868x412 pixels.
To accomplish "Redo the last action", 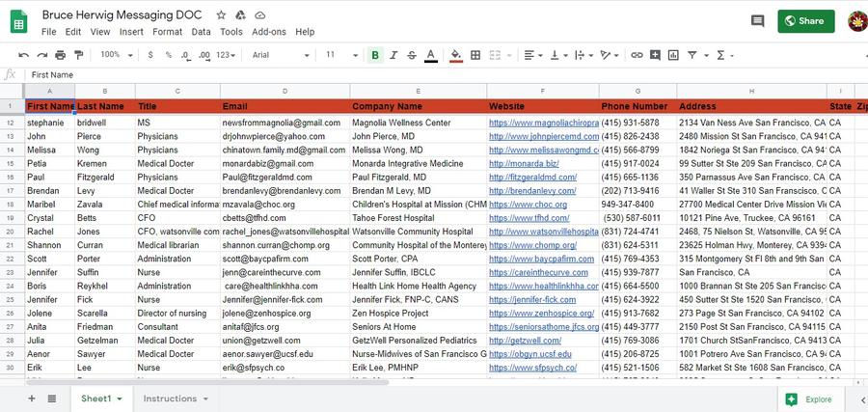I will click(x=42, y=55).
